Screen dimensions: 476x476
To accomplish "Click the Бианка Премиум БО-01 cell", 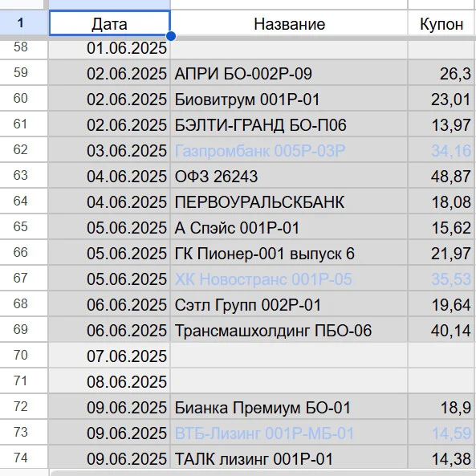I will click(289, 407).
